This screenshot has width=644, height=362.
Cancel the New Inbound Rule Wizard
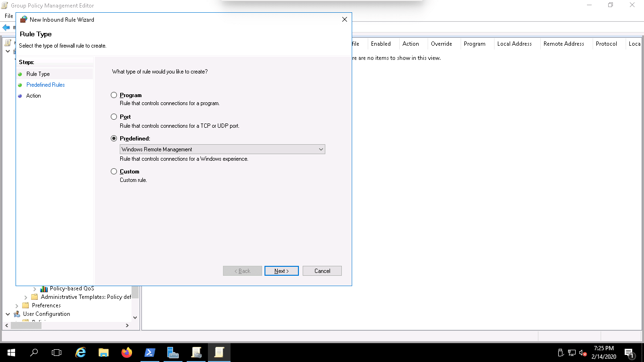coord(322,271)
